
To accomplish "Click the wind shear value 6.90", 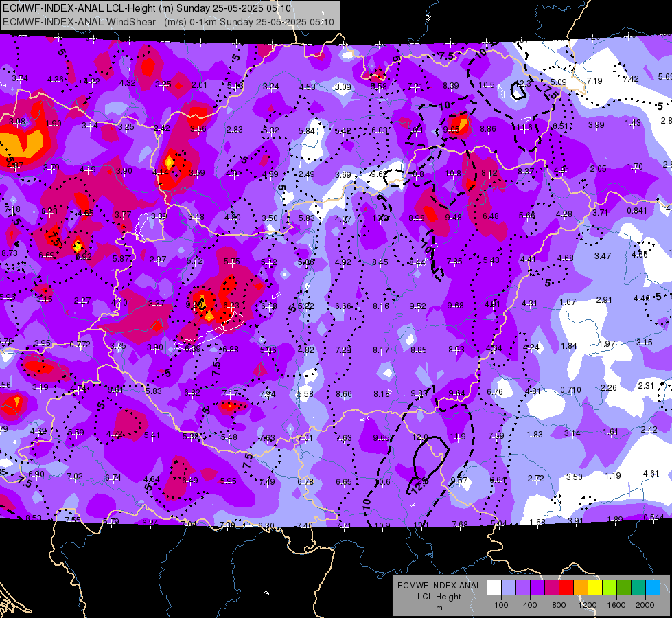I will 36,474.
